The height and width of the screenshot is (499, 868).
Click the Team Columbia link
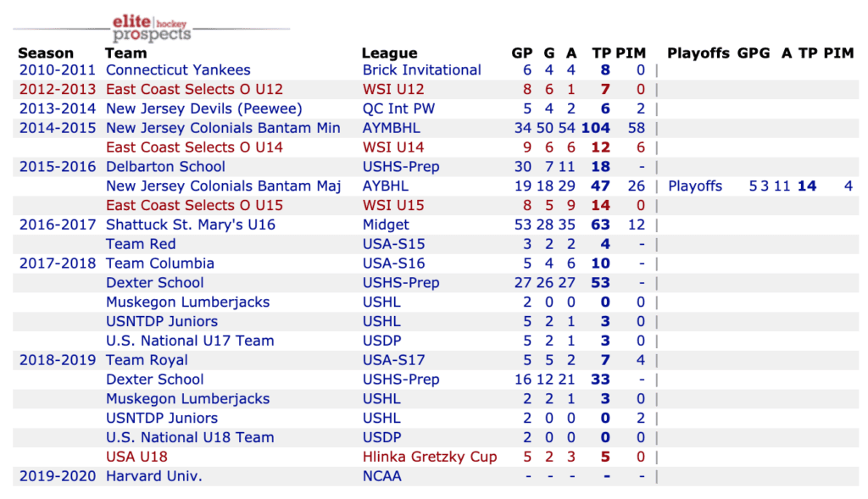(x=159, y=263)
